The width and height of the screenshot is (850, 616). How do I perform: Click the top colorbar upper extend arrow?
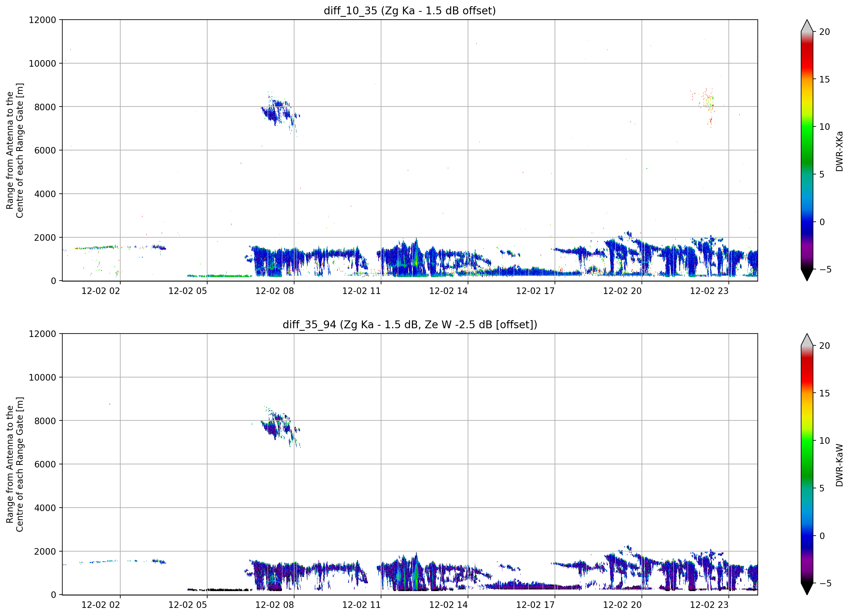point(807,26)
